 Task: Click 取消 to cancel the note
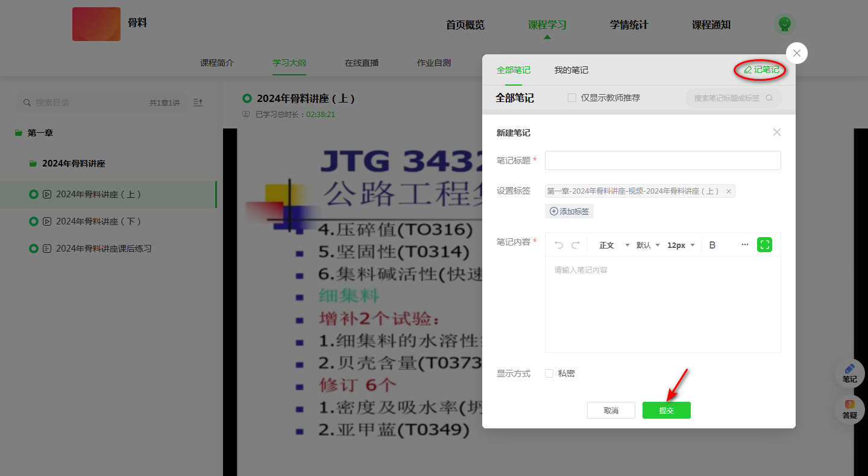click(611, 410)
